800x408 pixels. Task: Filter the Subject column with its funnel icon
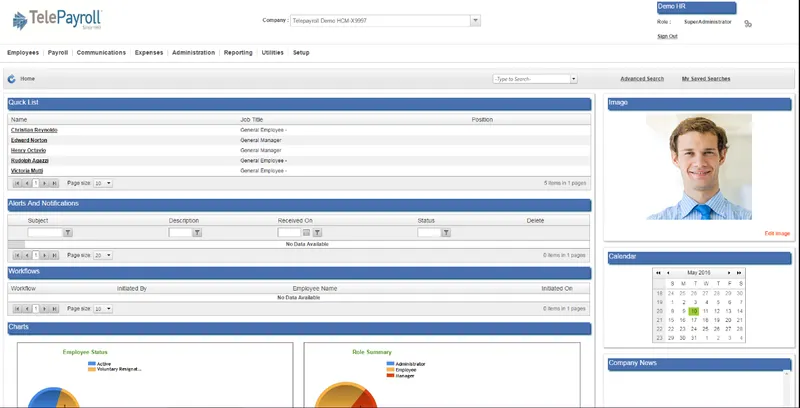68,233
